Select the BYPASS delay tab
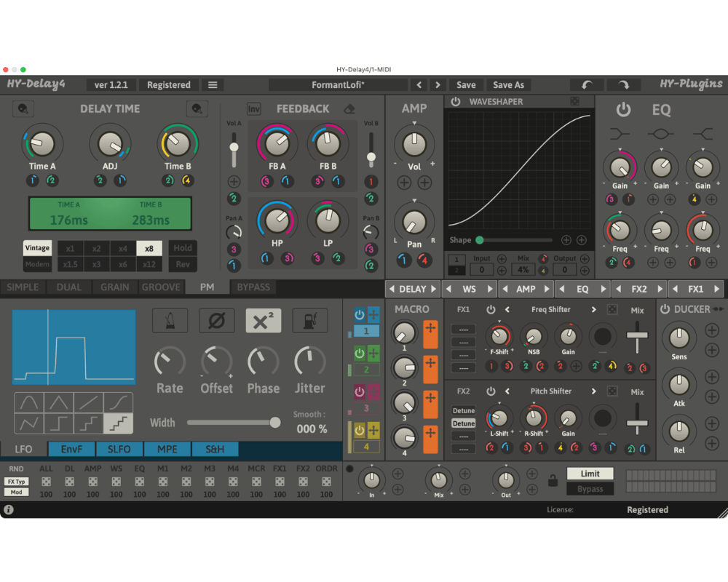728x582 pixels. click(x=253, y=287)
